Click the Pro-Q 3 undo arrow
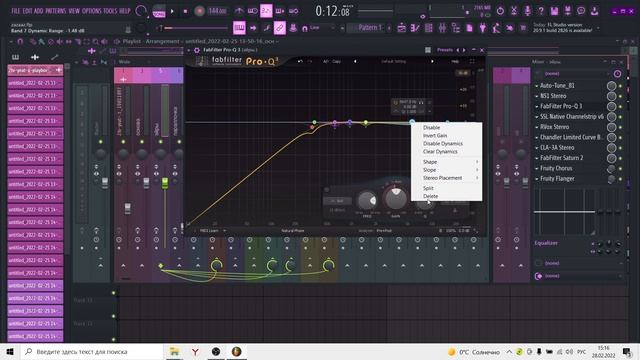The width and height of the screenshot is (640, 360). pyautogui.click(x=300, y=61)
